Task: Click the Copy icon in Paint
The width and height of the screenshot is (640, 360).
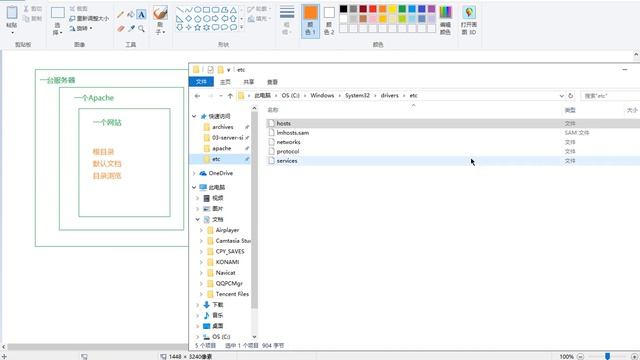Action: click(27, 18)
